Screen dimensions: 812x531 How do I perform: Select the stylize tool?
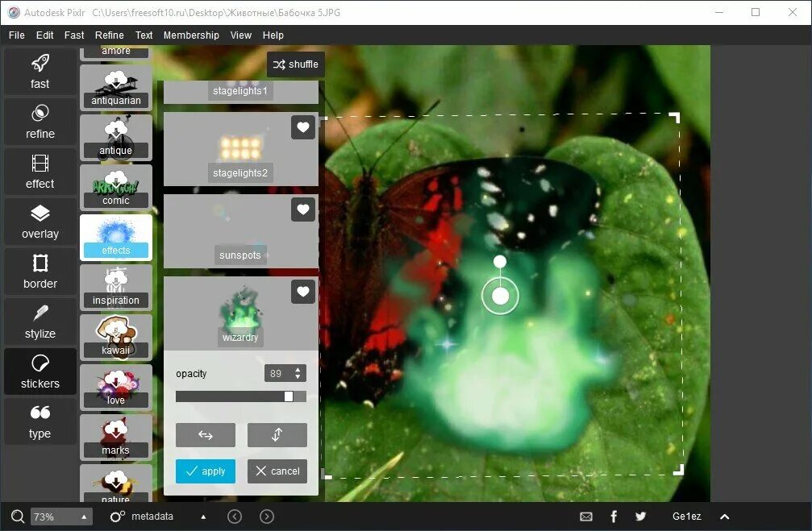(x=40, y=322)
